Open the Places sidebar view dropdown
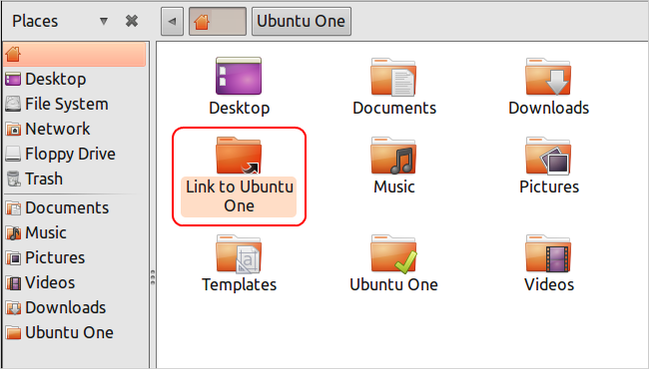Screen dimensions: 649x369 (103, 21)
